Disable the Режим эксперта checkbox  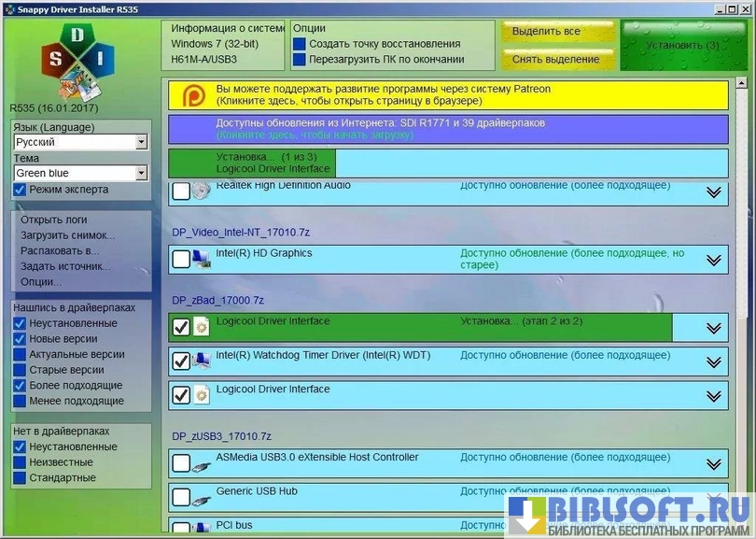(20, 190)
